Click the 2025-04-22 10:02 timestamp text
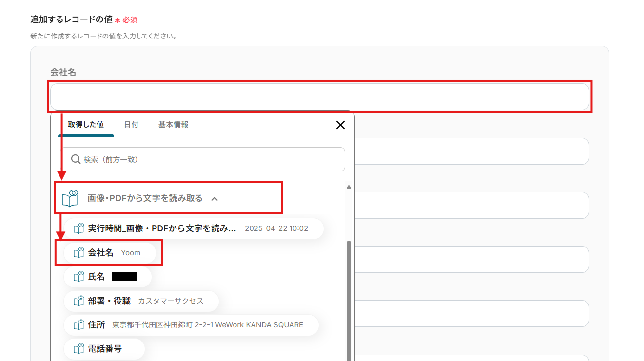This screenshot has height=361, width=644. 276,228
